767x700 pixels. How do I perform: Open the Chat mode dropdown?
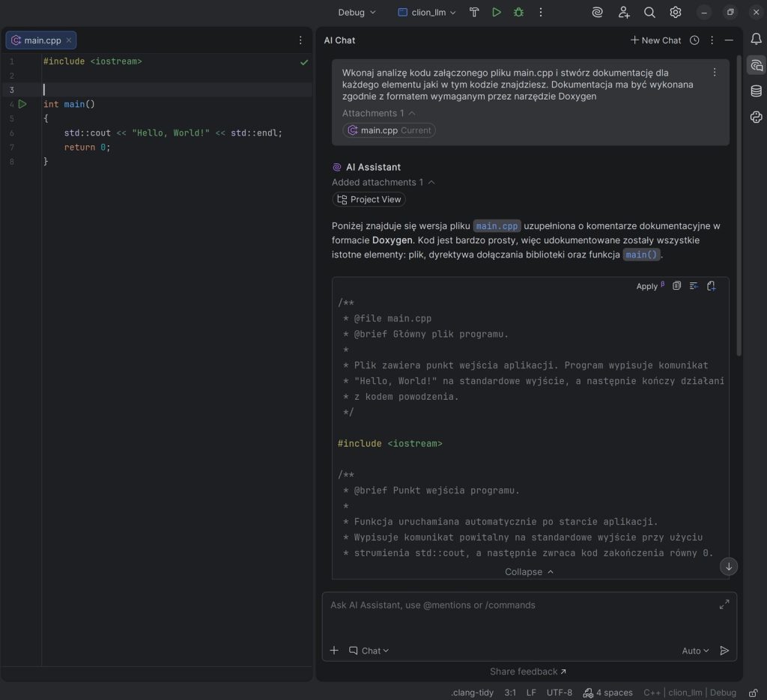coord(369,650)
